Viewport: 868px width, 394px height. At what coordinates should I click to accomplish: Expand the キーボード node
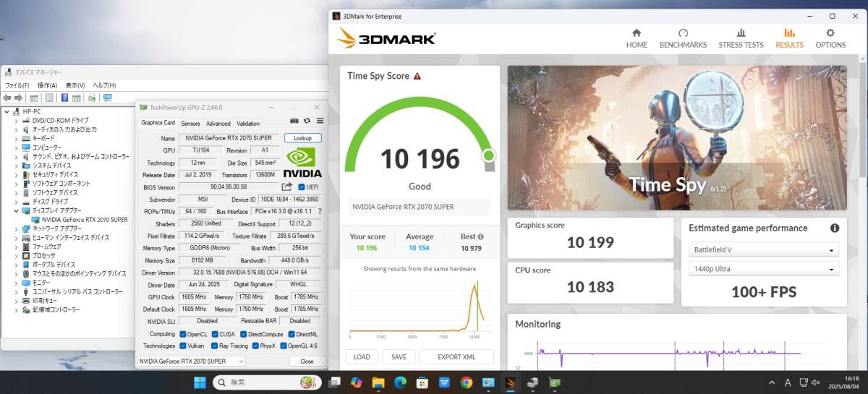click(x=17, y=138)
